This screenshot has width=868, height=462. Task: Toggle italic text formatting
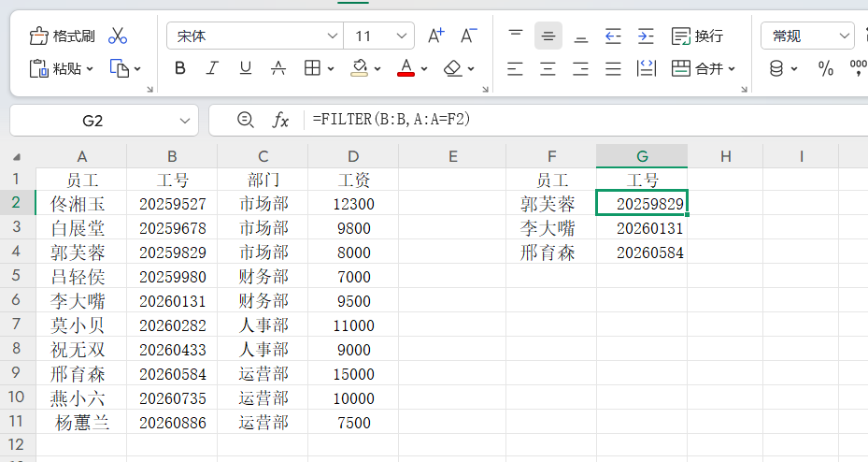click(x=213, y=68)
